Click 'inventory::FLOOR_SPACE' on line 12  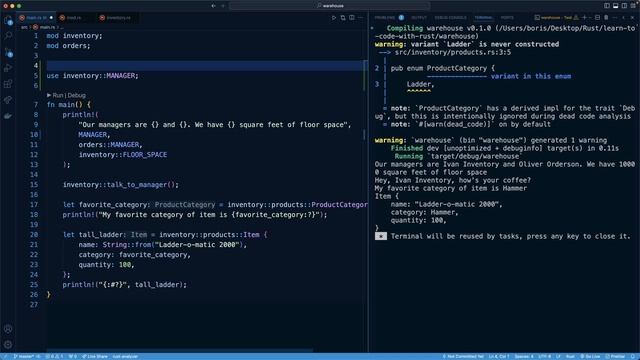tap(123, 155)
